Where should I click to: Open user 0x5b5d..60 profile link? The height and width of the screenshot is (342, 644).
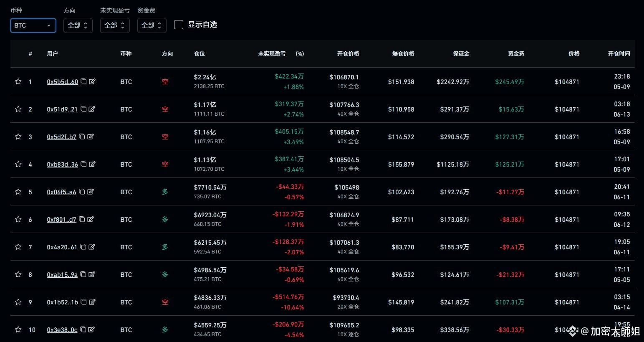tap(63, 82)
